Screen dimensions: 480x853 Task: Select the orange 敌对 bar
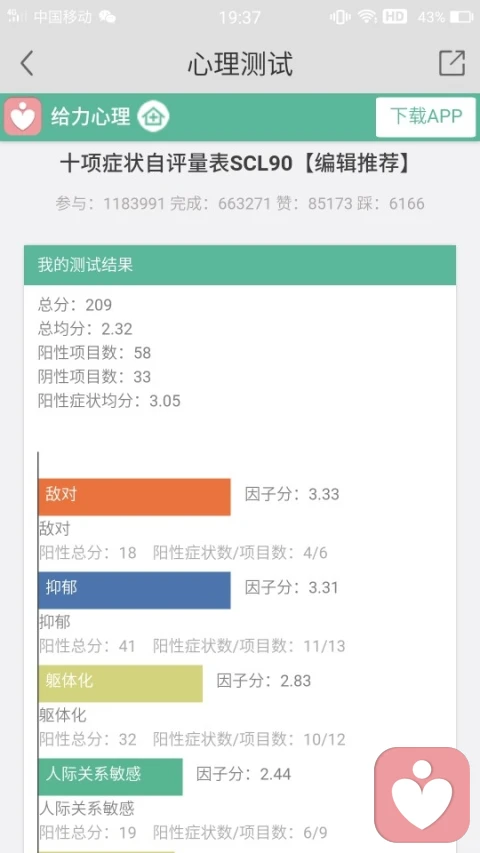click(x=134, y=497)
